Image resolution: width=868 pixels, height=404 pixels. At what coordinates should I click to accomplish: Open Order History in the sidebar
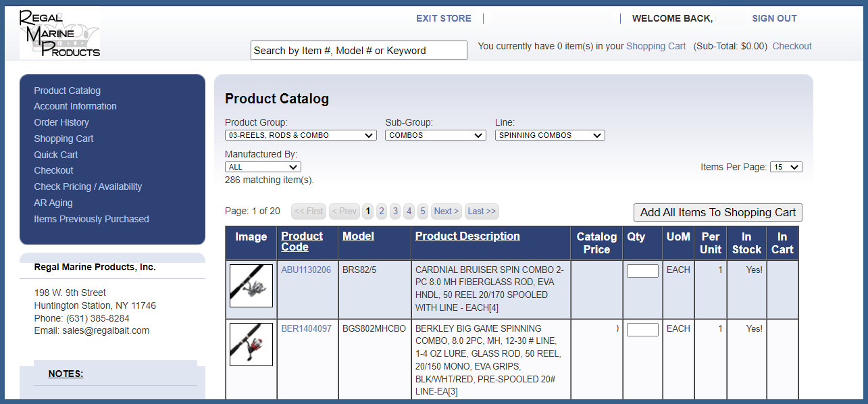[x=61, y=122]
